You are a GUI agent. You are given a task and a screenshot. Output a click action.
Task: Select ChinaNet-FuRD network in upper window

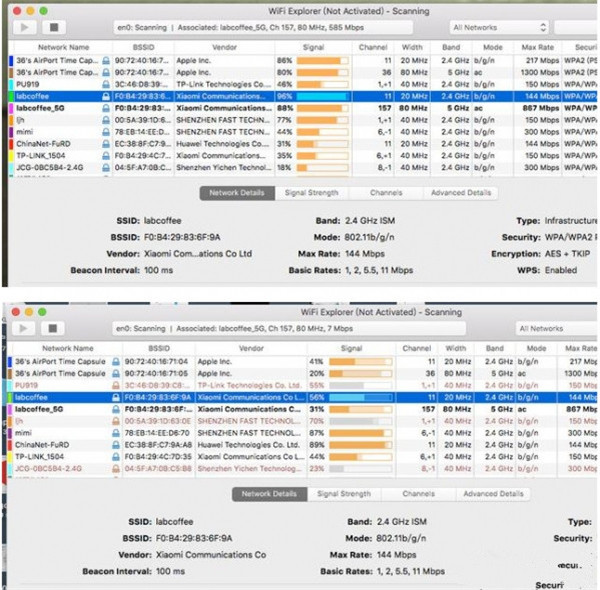[302, 144]
